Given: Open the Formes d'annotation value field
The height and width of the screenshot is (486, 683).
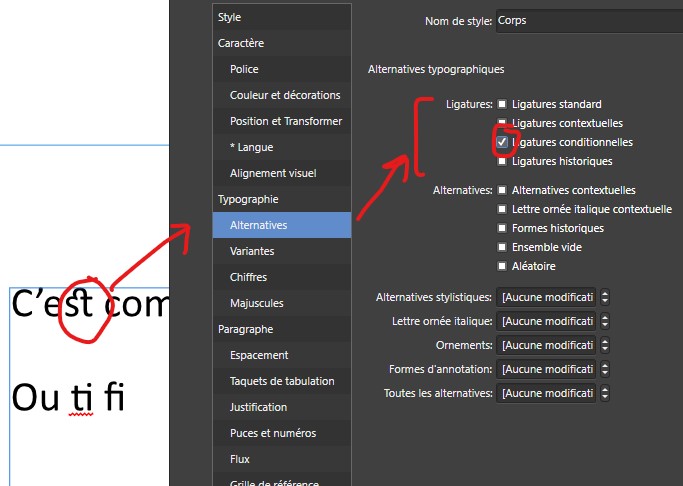Looking at the screenshot, I should point(546,369).
